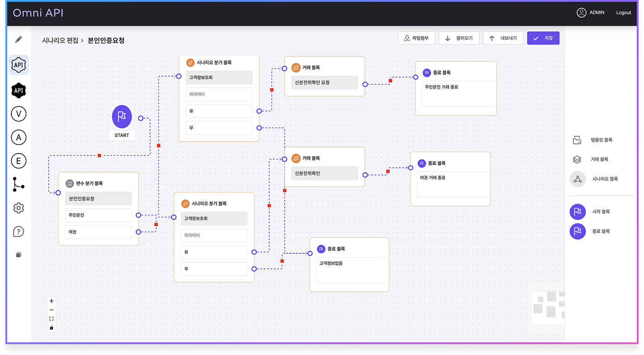Screen dimensions: 644x355
Task: Save scenario with 저장 button
Action: (543, 38)
